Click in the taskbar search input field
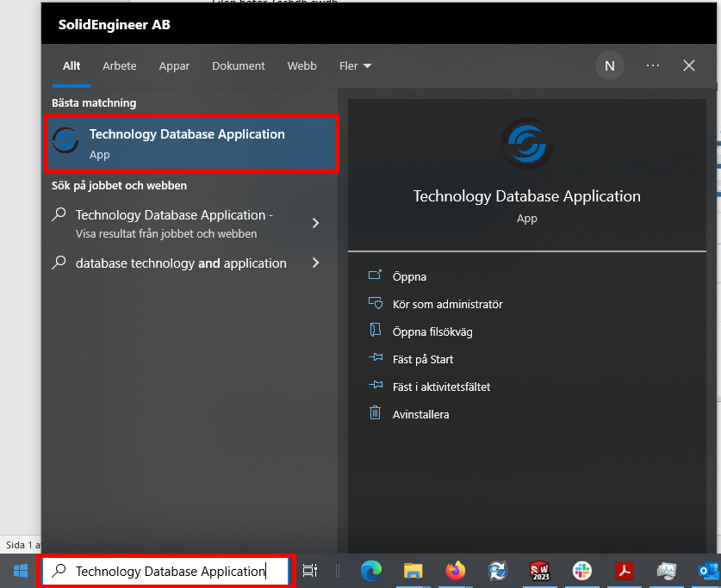Screen dimensions: 721x588 click(170, 571)
